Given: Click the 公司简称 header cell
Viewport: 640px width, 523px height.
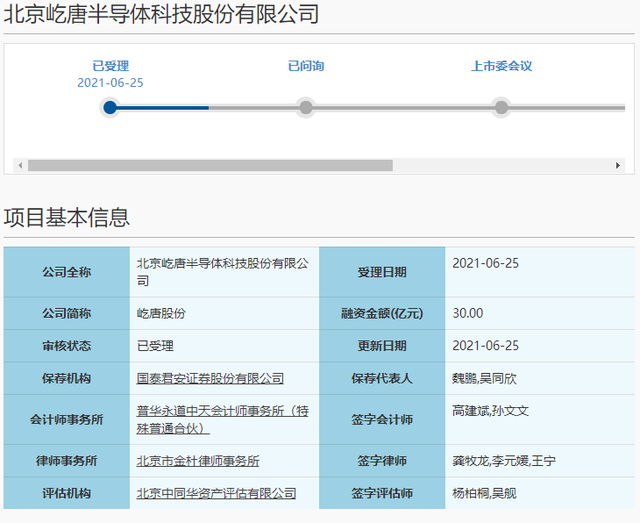Looking at the screenshot, I should (x=67, y=314).
